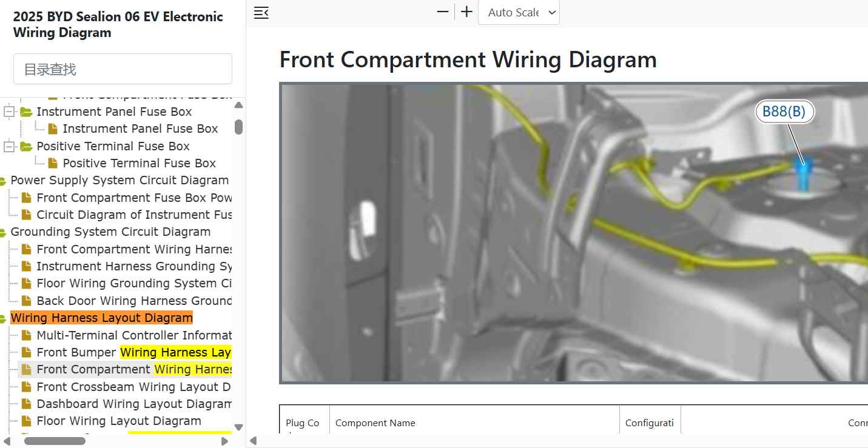Click document icon beside Front Bumper item

point(26,352)
